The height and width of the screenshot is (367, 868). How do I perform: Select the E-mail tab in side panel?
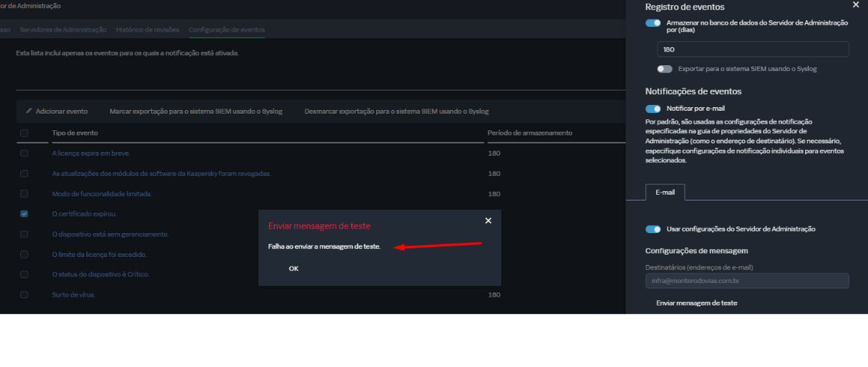click(665, 192)
